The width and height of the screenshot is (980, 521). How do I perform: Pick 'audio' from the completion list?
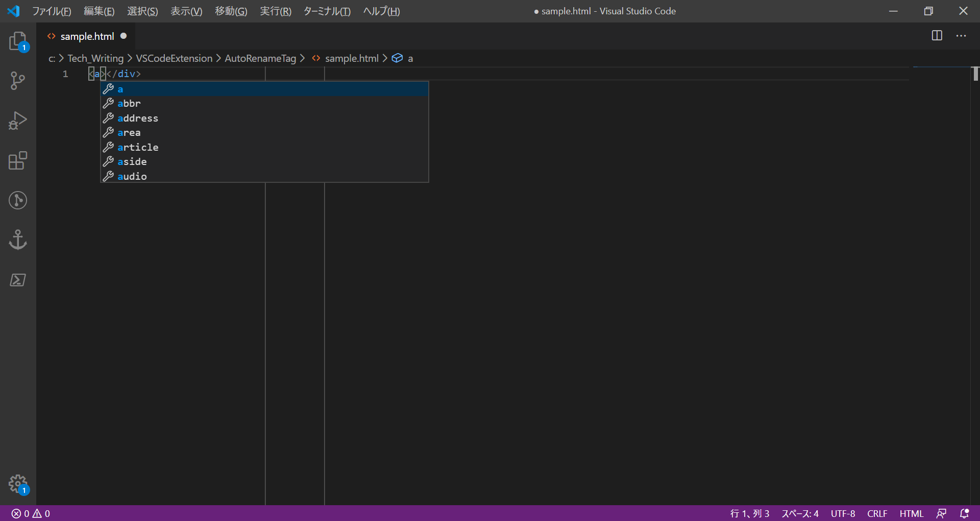point(132,176)
